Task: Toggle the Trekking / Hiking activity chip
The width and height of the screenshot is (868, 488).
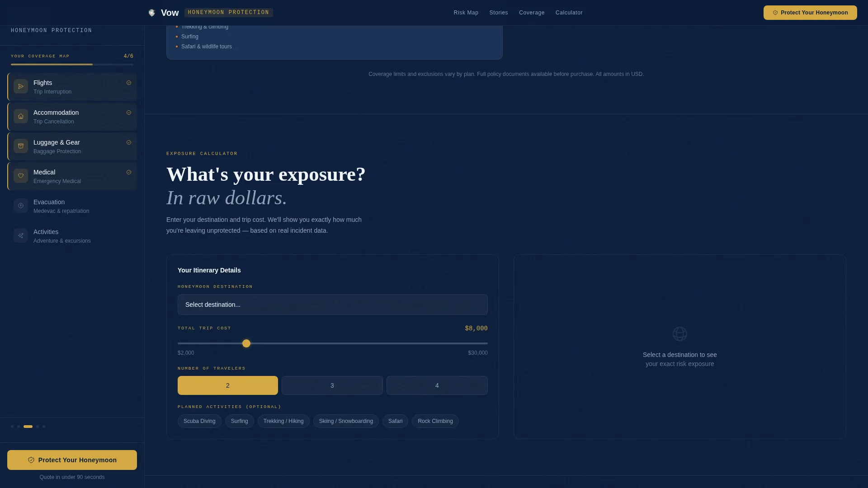Action: pyautogui.click(x=283, y=421)
